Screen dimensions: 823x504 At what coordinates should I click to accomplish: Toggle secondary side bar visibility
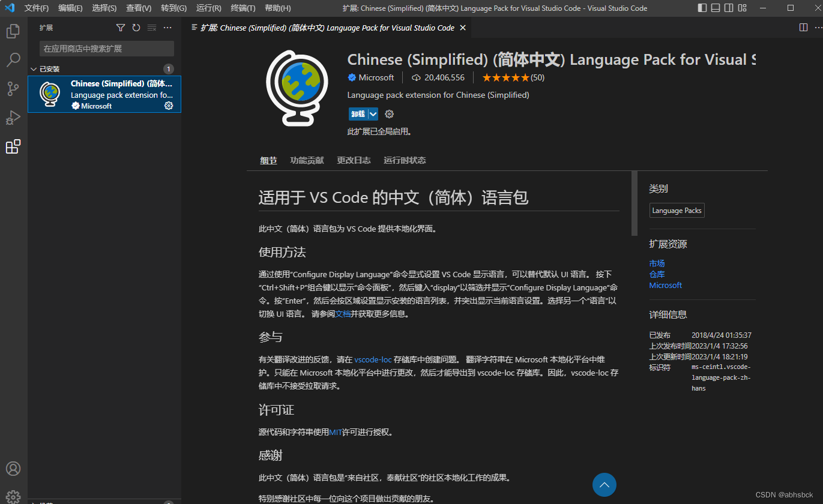(x=729, y=8)
